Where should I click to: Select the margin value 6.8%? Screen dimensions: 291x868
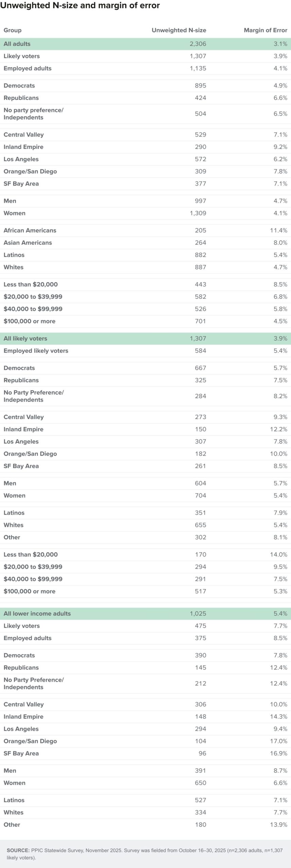(x=280, y=296)
